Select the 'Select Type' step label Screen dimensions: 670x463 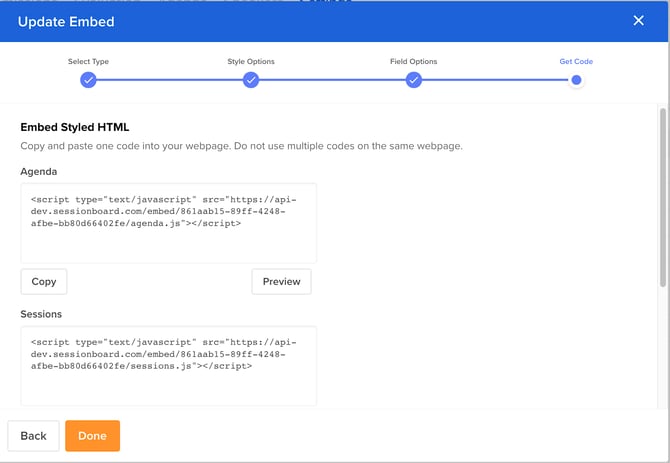pyautogui.click(x=88, y=62)
